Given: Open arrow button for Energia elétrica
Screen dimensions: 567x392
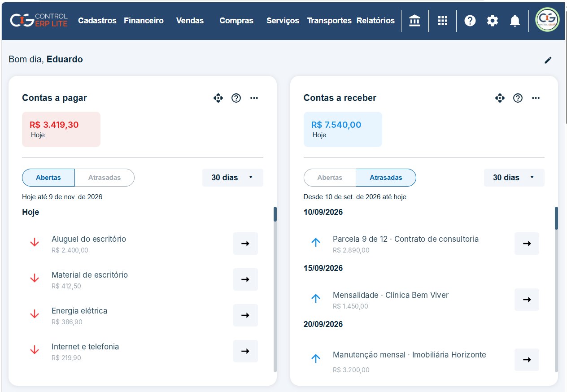Looking at the screenshot, I should pos(245,315).
